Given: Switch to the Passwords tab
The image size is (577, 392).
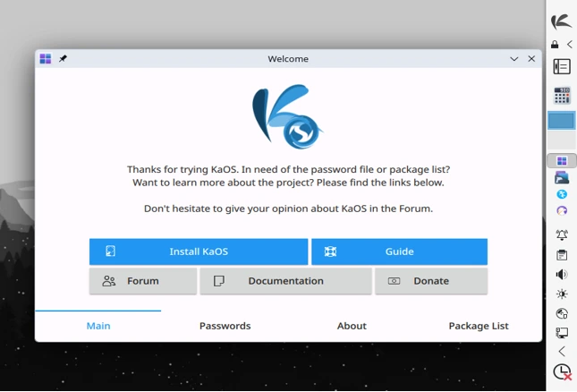Looking at the screenshot, I should point(225,326).
